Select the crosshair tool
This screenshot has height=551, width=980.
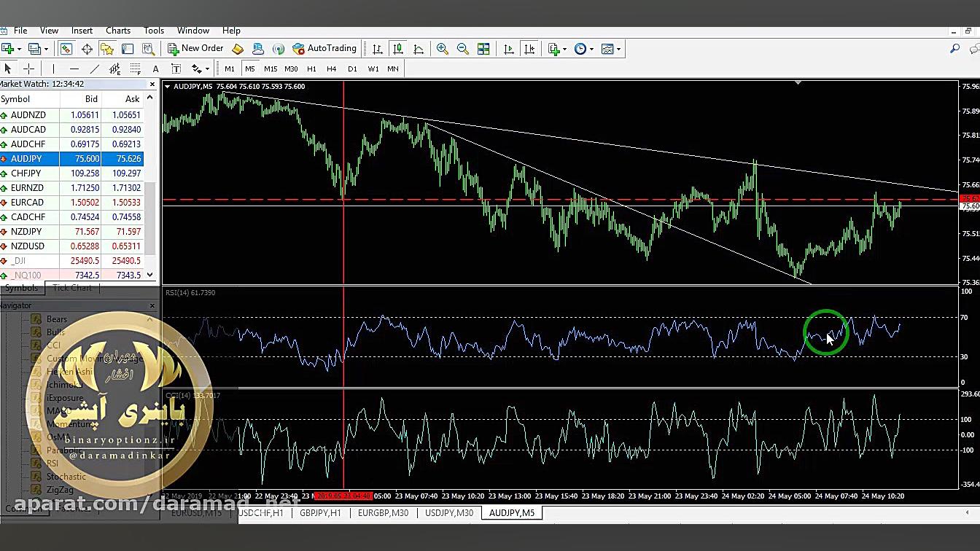pyautogui.click(x=28, y=69)
